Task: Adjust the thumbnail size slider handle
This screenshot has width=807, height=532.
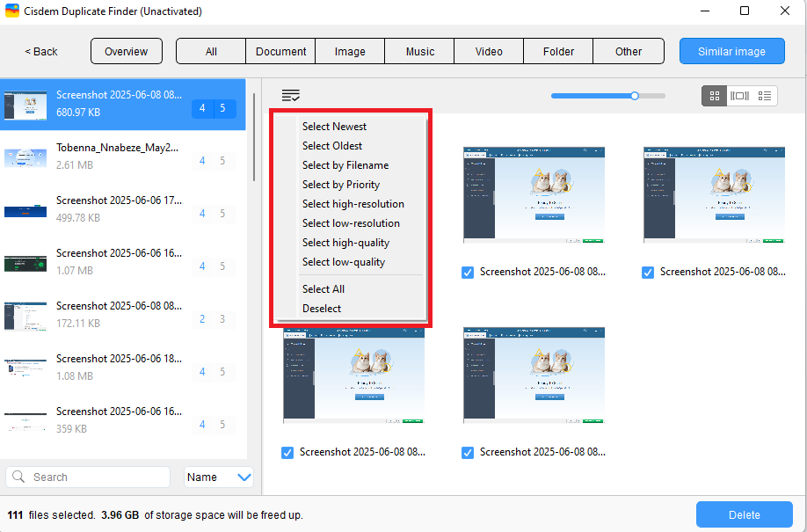Action: [635, 96]
